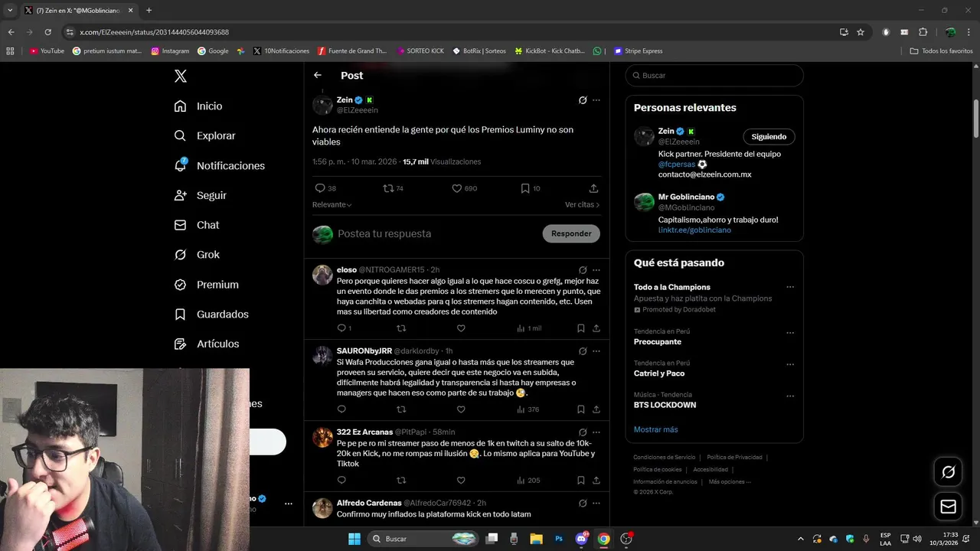
Task: Open Más opciones in footer
Action: [730, 482]
